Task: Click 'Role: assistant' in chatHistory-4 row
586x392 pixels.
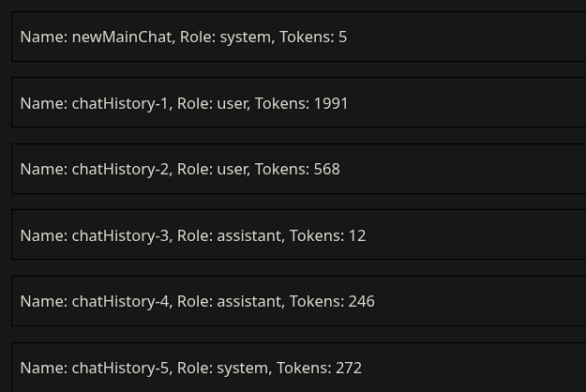Action: click(230, 301)
